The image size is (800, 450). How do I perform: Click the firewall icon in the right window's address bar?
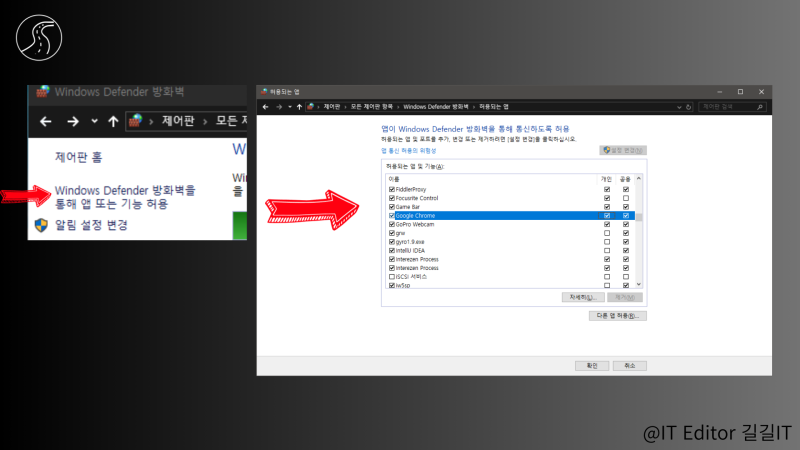tap(310, 107)
